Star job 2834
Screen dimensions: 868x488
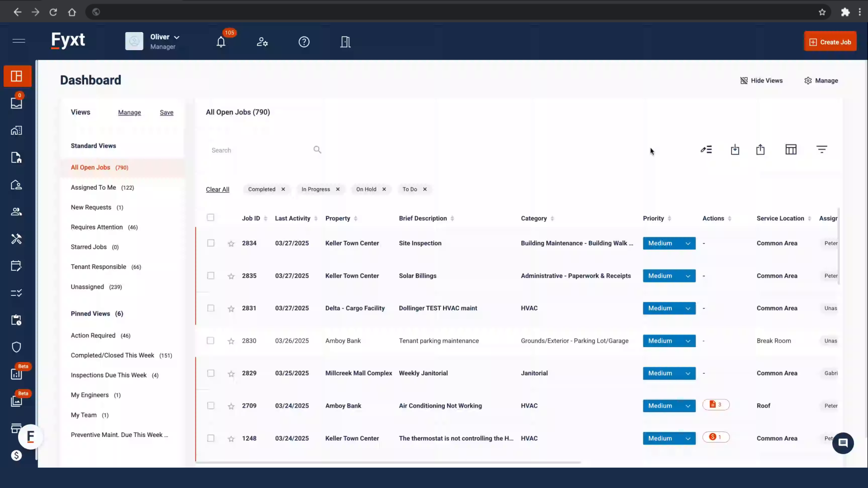click(231, 244)
